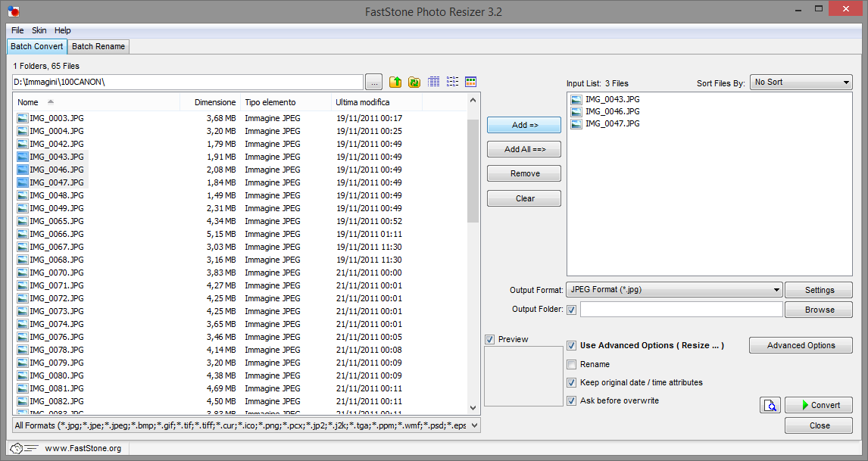This screenshot has height=461, width=868.
Task: Click the source folder browse (...) button
Action: tap(374, 83)
